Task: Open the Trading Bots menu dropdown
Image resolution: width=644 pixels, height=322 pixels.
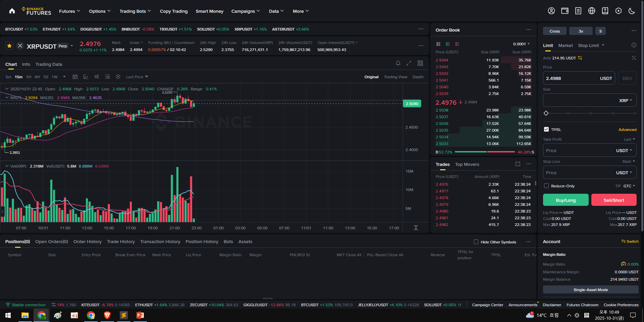Action: pos(135,11)
